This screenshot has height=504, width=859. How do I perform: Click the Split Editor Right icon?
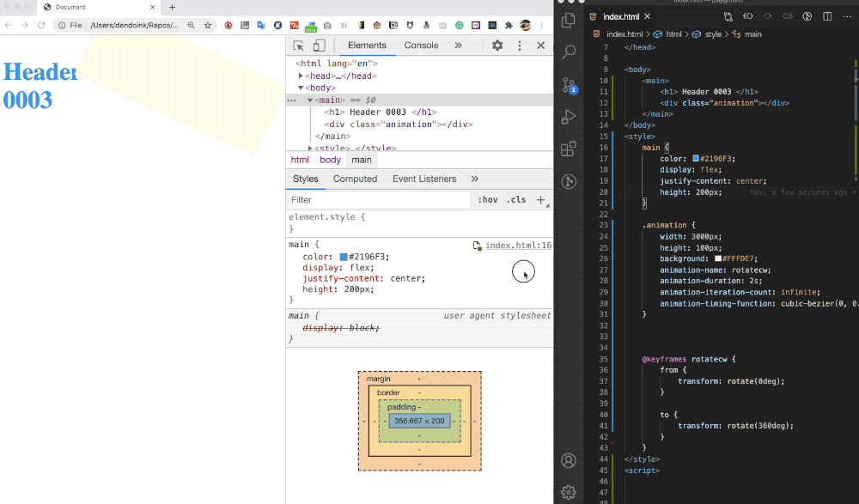tap(828, 16)
